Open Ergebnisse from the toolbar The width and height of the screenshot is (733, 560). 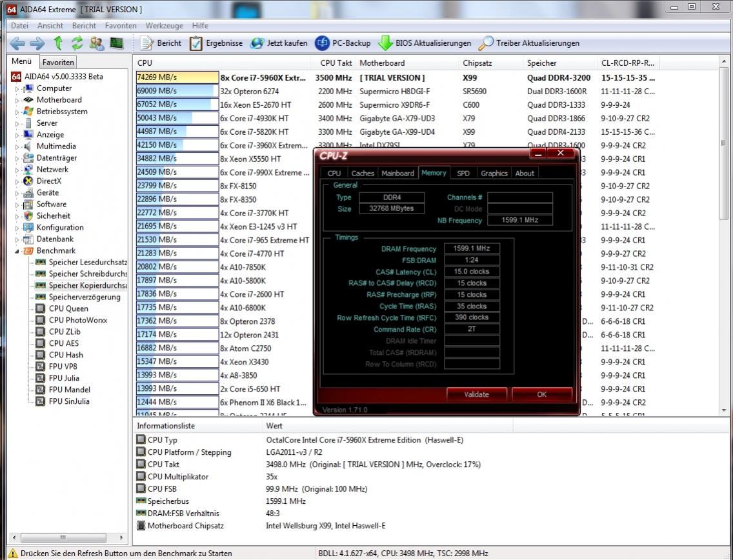click(216, 43)
